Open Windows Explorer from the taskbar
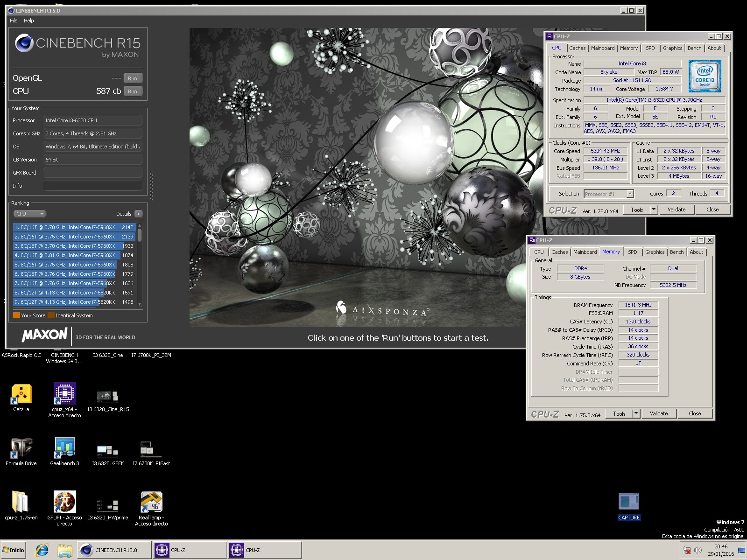 65,551
